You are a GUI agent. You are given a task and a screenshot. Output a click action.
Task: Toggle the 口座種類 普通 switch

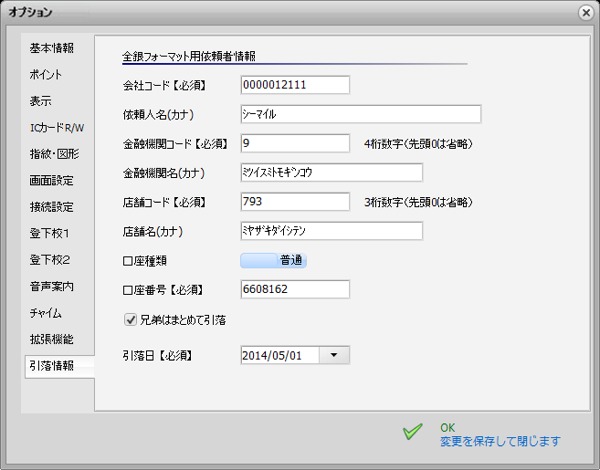pos(273,260)
